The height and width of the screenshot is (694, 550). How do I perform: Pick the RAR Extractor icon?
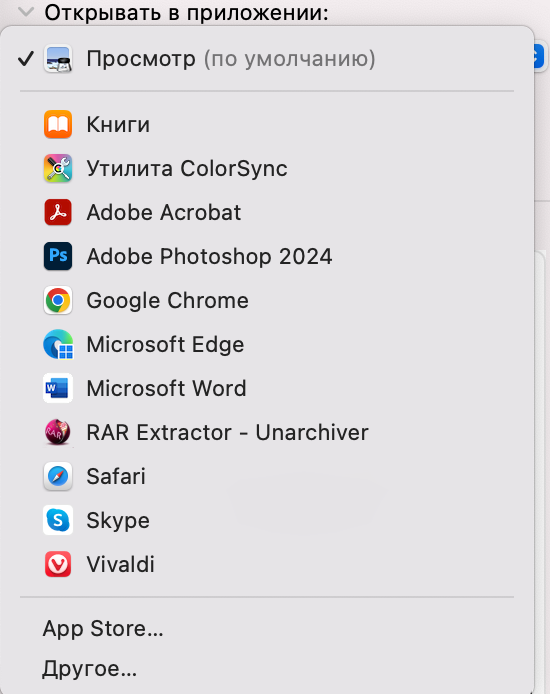(58, 432)
